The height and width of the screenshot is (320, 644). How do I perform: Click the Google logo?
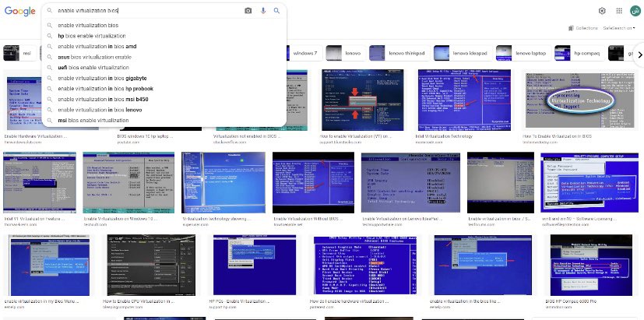point(19,11)
